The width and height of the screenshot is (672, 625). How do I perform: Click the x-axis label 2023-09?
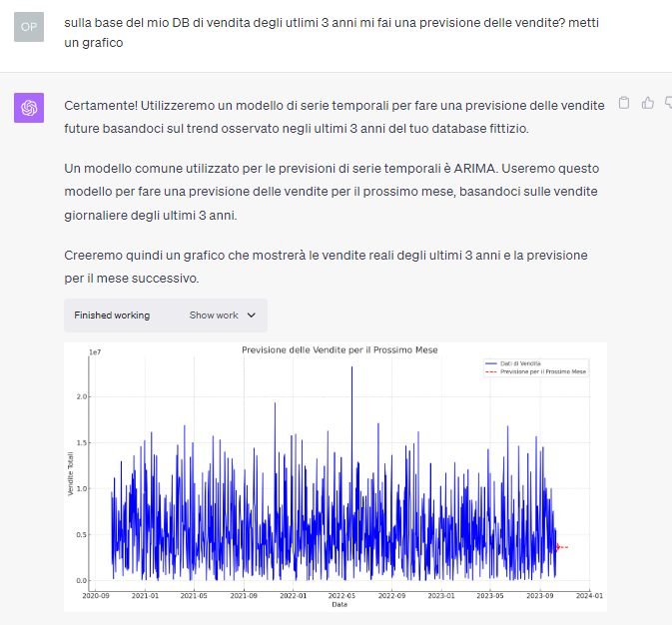[x=540, y=596]
